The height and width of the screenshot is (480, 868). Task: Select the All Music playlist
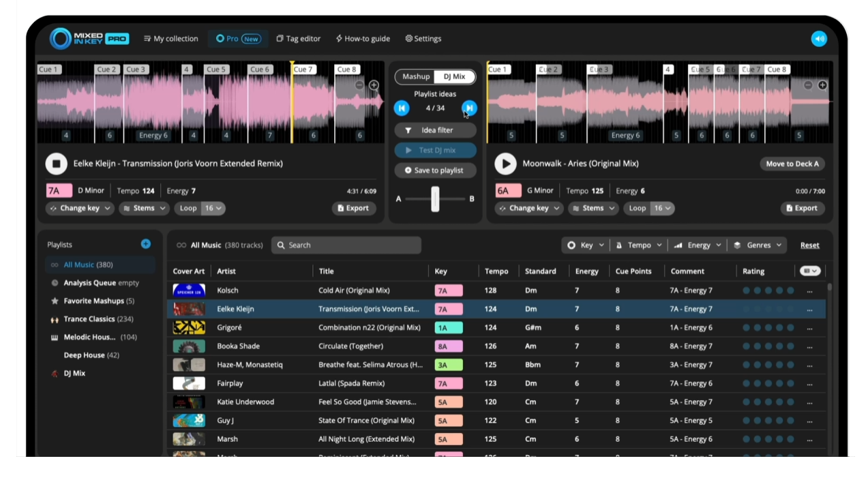[101, 265]
